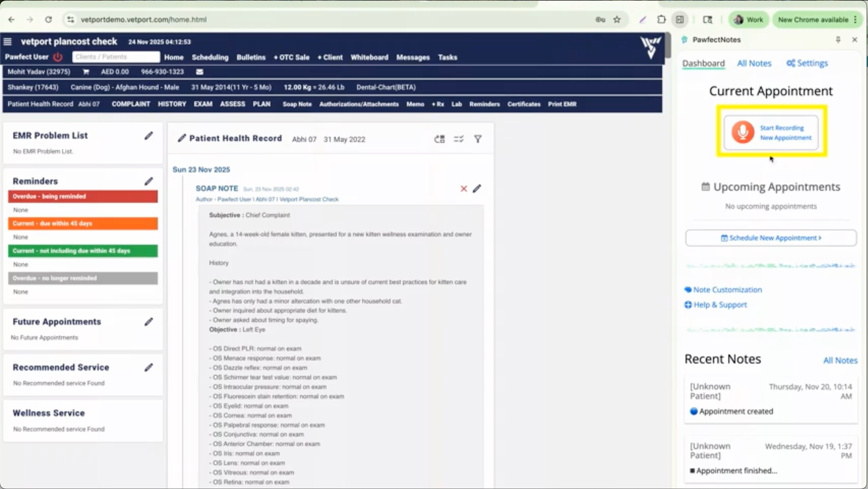Open the Lab option in record bar
The height and width of the screenshot is (489, 868).
457,104
